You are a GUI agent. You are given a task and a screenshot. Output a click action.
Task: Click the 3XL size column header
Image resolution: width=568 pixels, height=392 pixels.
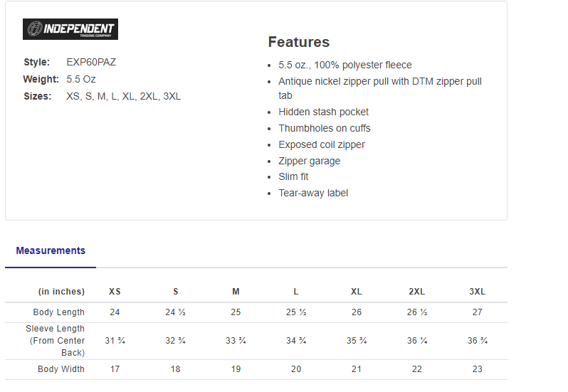(x=477, y=292)
